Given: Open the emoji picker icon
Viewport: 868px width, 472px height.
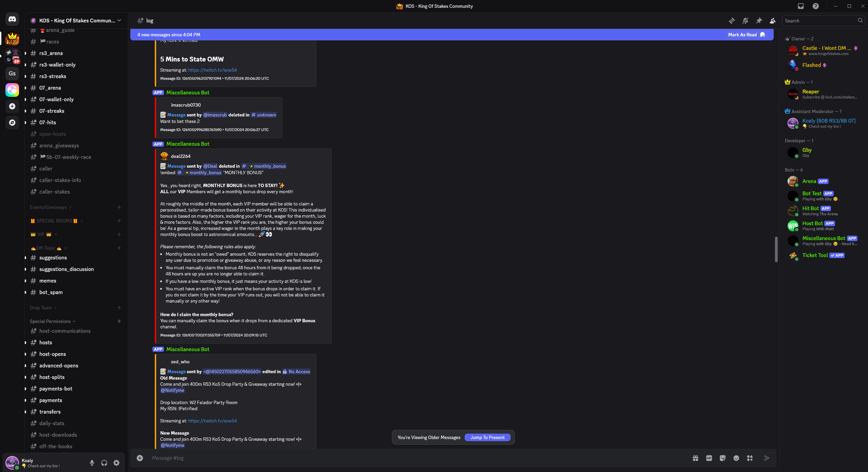Looking at the screenshot, I should 736,458.
